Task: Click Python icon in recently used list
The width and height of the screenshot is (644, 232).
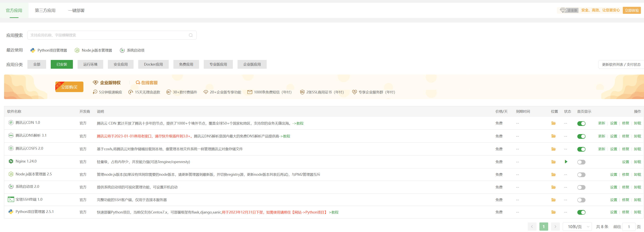Action: point(33,50)
